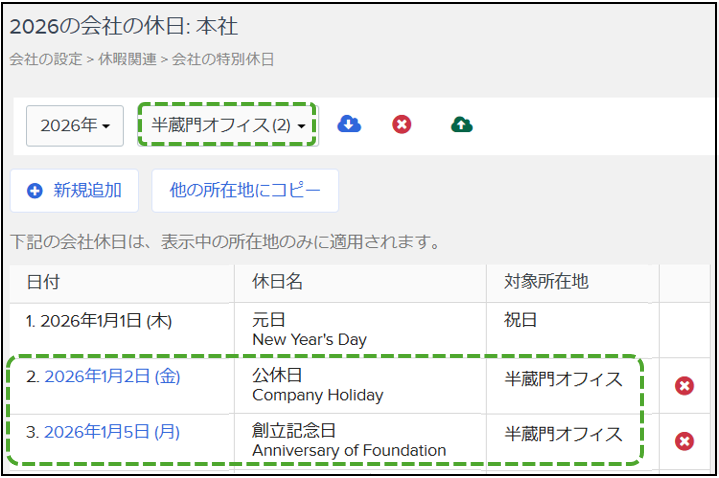Click the 会社の特別休日 breadcrumb item

tap(223, 59)
